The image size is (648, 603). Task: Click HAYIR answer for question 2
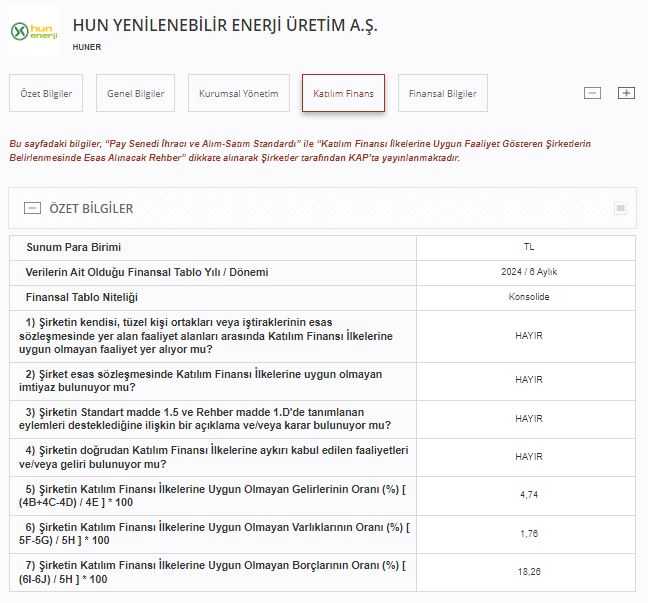pos(529,379)
